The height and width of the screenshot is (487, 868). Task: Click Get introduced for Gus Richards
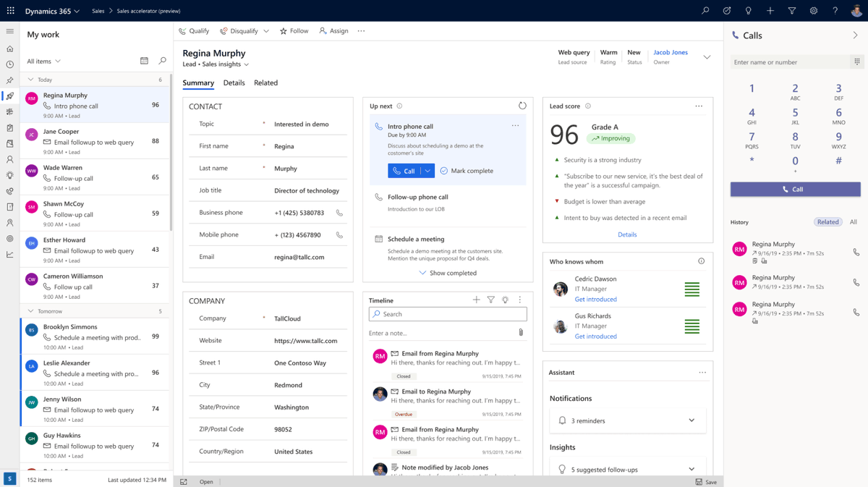click(596, 336)
